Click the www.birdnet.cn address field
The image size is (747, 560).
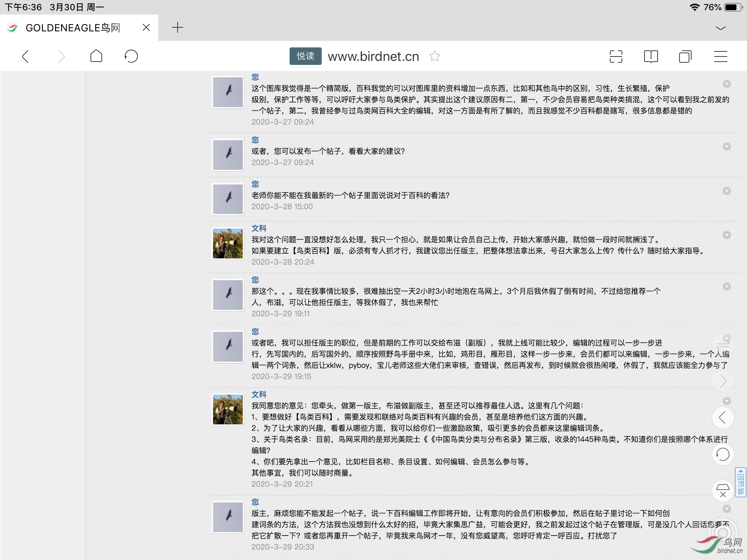373,57
